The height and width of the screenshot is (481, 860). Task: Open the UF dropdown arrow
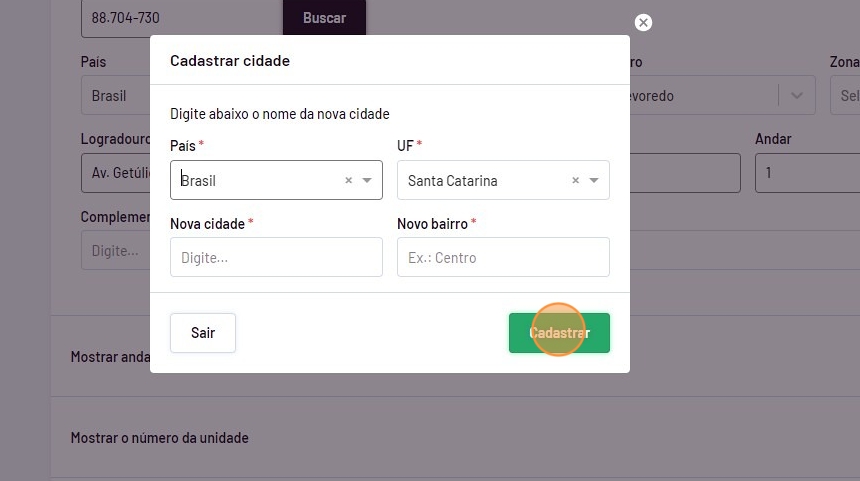point(594,181)
